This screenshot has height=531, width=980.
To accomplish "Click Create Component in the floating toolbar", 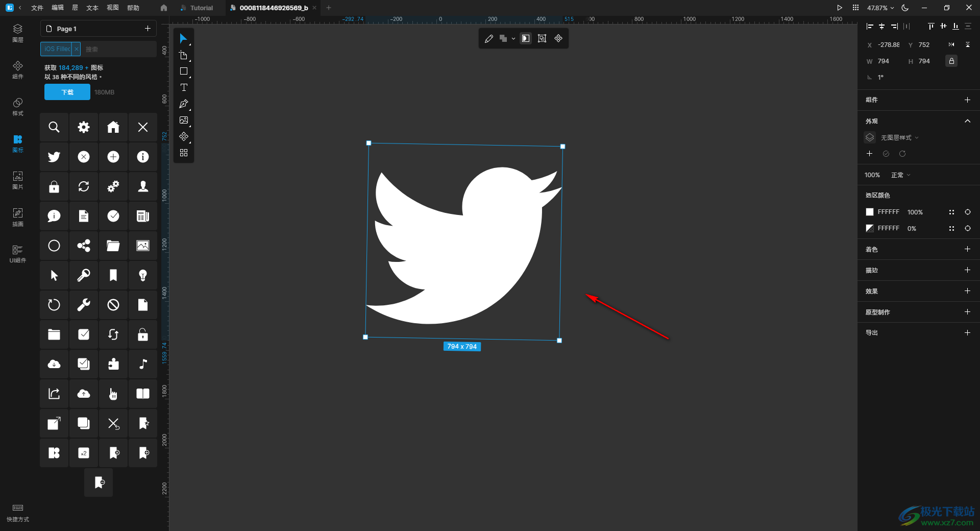I will pyautogui.click(x=558, y=39).
